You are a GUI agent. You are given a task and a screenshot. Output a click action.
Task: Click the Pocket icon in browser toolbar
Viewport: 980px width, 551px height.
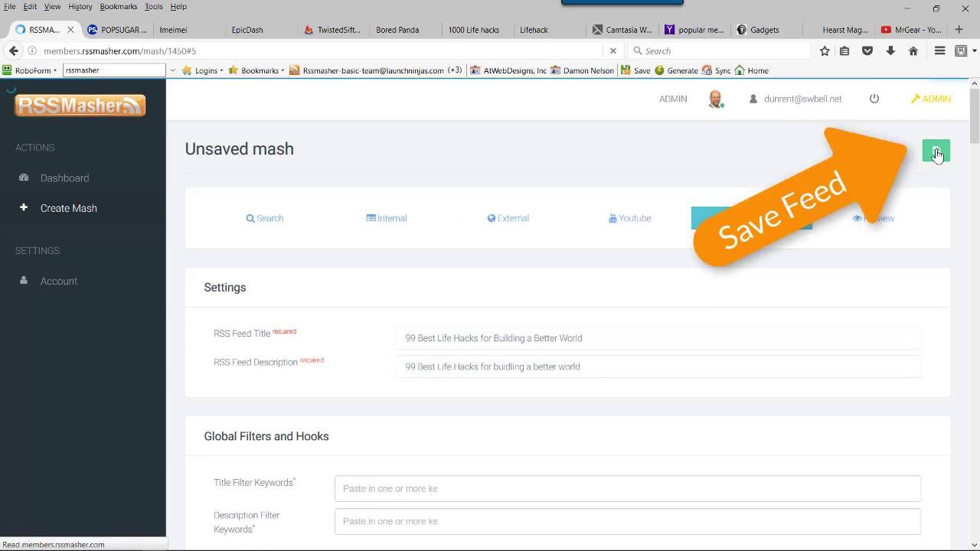867,51
